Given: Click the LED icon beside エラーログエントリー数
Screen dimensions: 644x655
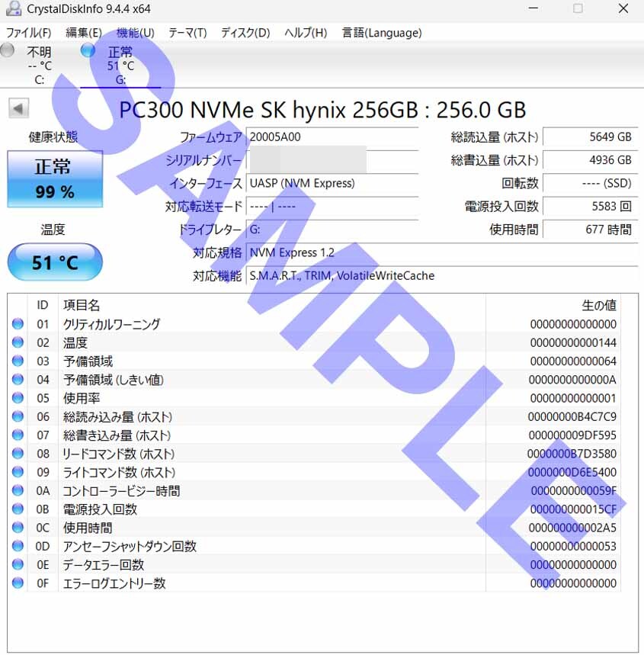Looking at the screenshot, I should point(19,583).
